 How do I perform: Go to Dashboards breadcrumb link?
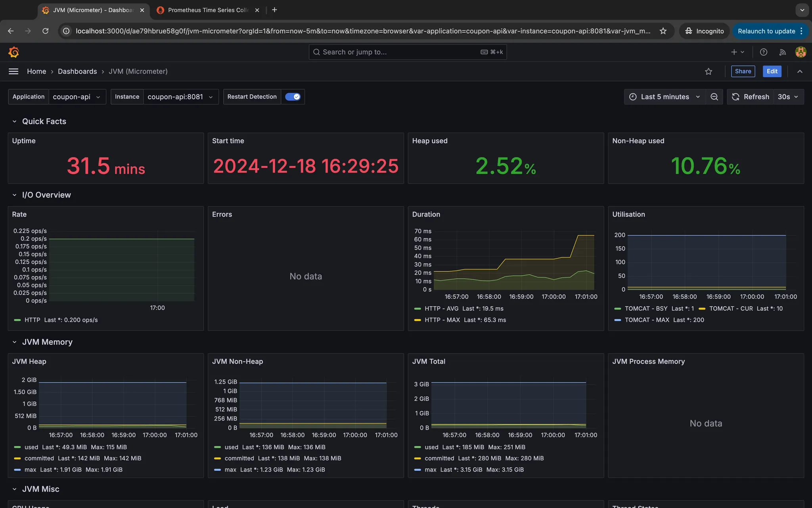coord(77,71)
